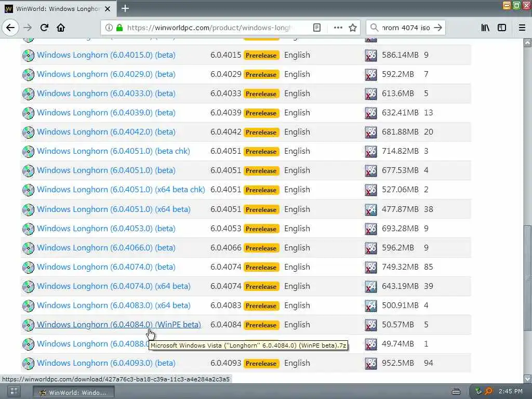Open Windows Longhorn (6.0.4015.0) (beta) link
The height and width of the screenshot is (399, 532).
coord(106,55)
